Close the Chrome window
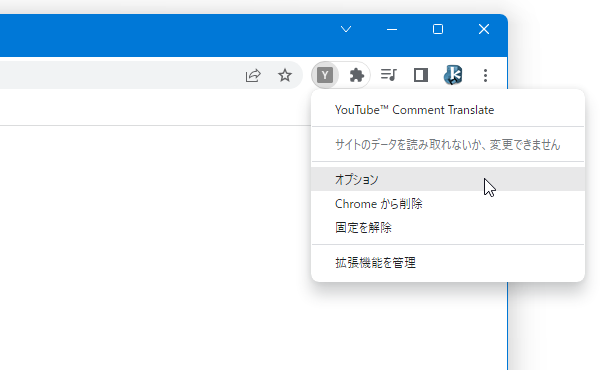Screen dimensions: 600x370 484,29
